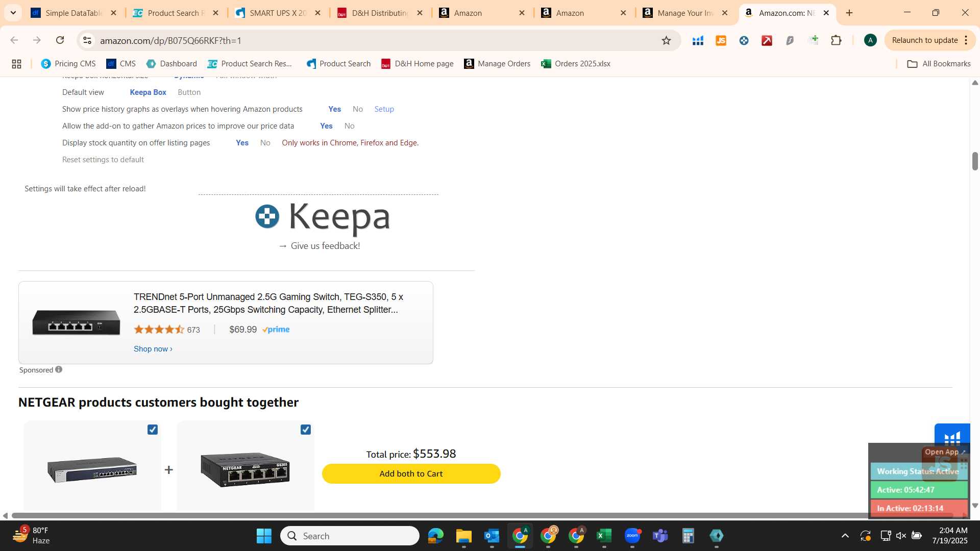Close the Simple DataTable tab
Screen dimensions: 980x551
(x=114, y=13)
